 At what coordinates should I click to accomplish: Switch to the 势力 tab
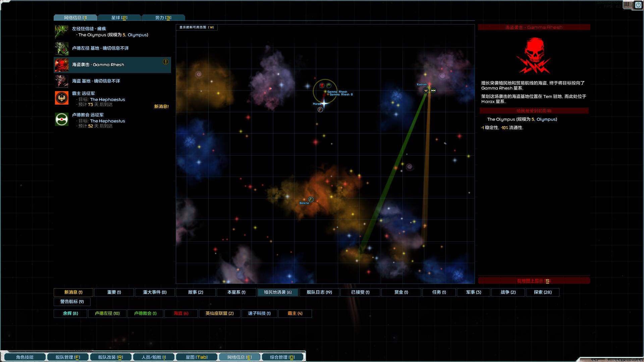pyautogui.click(x=163, y=18)
